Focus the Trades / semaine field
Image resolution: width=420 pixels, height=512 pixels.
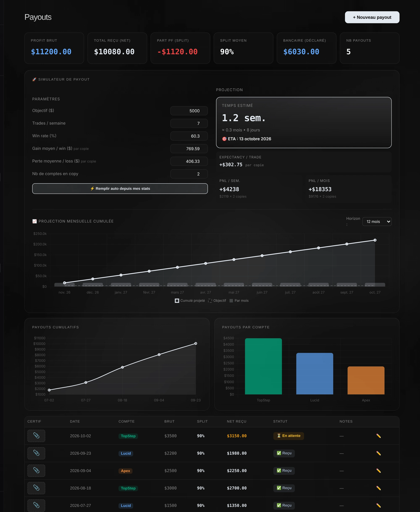[189, 123]
